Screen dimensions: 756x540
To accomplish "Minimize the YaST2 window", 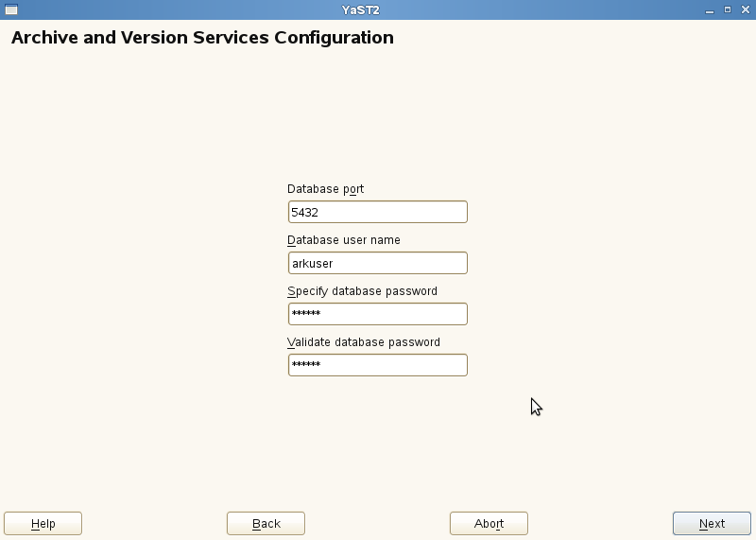I will tap(709, 9).
